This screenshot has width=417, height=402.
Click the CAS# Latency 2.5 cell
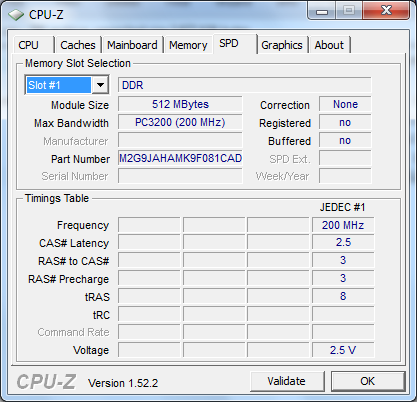[x=343, y=242]
